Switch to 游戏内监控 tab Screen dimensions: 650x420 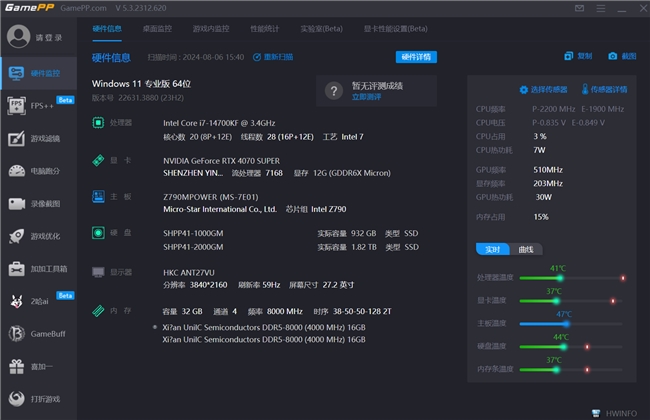[x=211, y=29]
